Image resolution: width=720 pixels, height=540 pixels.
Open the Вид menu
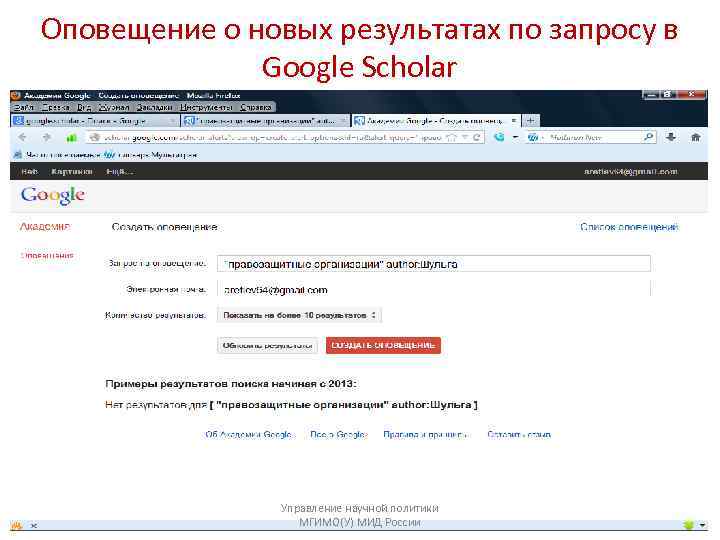tap(84, 107)
